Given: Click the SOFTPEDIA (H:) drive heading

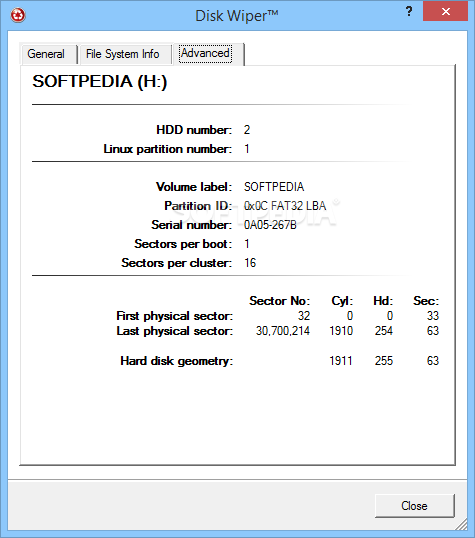Looking at the screenshot, I should click(100, 82).
